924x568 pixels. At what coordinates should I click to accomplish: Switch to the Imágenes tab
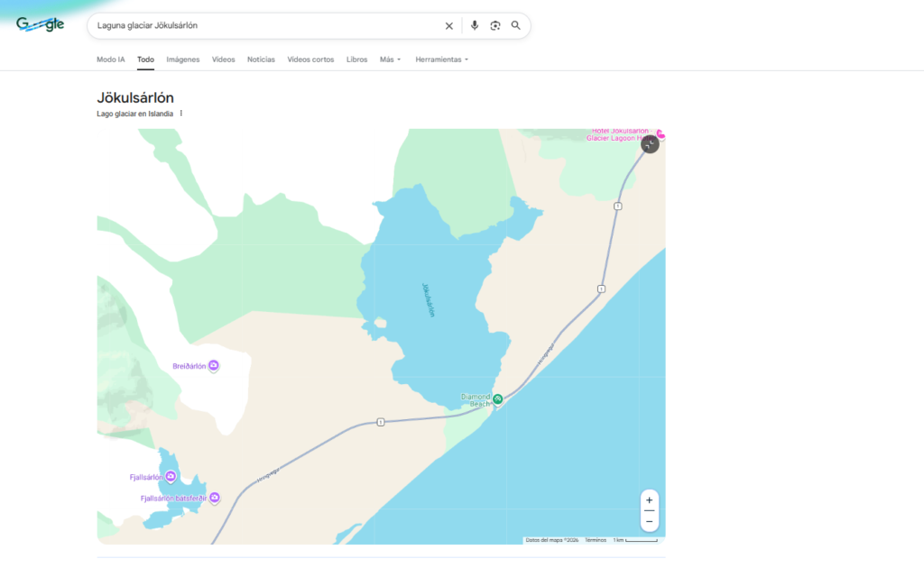coord(183,60)
